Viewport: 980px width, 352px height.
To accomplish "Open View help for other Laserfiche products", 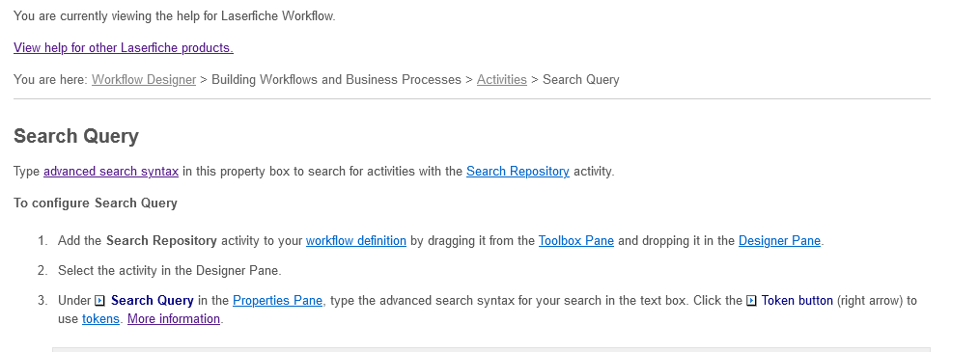I will pyautogui.click(x=124, y=48).
